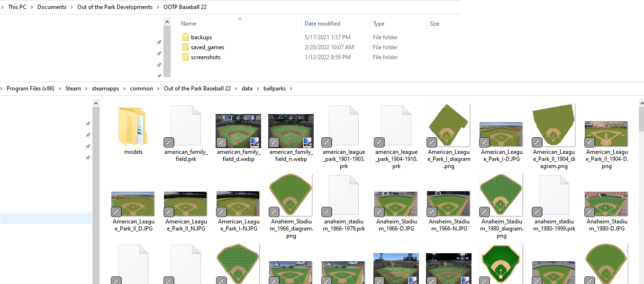
Task: Select anaheim_stadium_1980-1999.prk file
Action: pyautogui.click(x=554, y=197)
